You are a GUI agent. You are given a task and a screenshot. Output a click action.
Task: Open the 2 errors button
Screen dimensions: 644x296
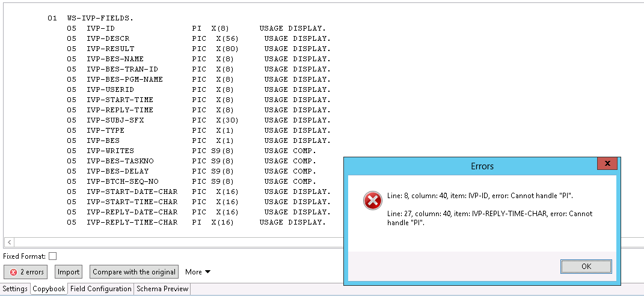click(26, 272)
